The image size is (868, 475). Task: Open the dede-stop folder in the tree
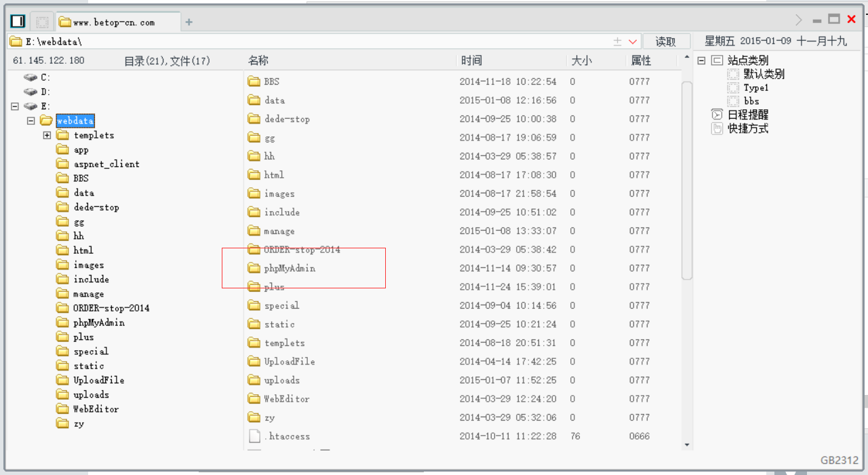click(x=96, y=208)
